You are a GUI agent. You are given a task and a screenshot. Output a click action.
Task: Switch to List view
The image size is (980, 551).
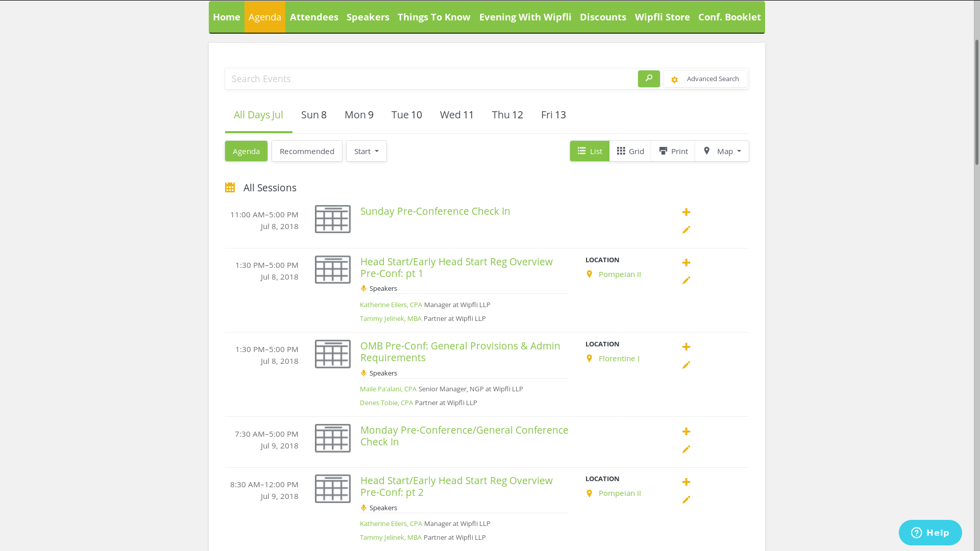pyautogui.click(x=590, y=151)
